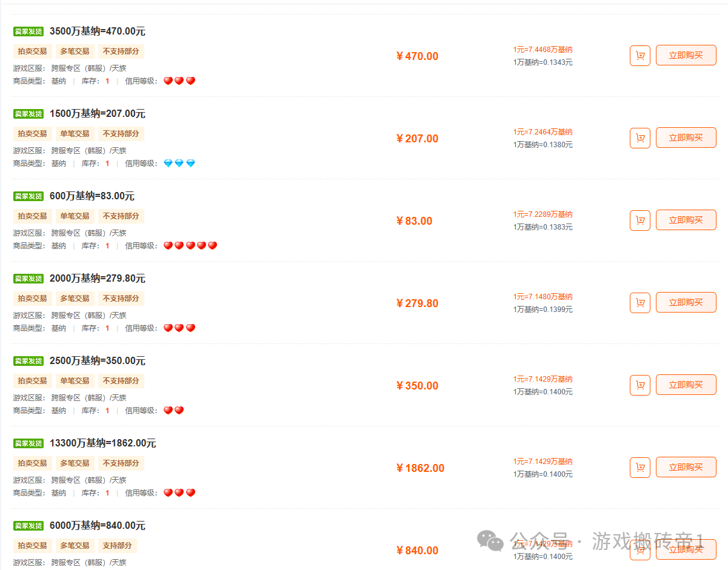The width and height of the screenshot is (728, 570).
Task: Add the 3500万基纳 listing to cart
Action: pyautogui.click(x=640, y=56)
